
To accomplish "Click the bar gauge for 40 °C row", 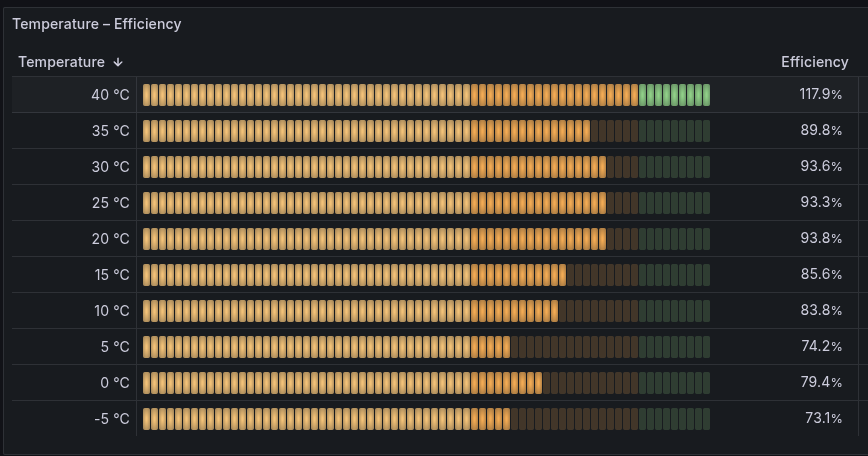I will point(426,95).
